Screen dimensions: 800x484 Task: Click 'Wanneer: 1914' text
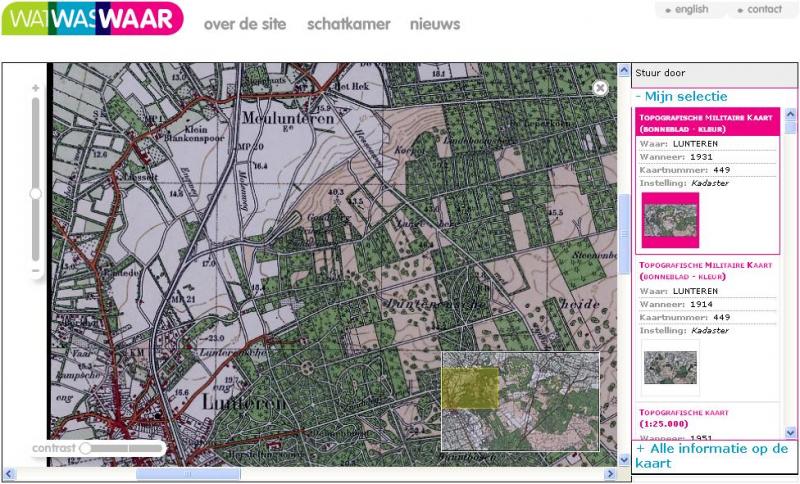coord(676,304)
